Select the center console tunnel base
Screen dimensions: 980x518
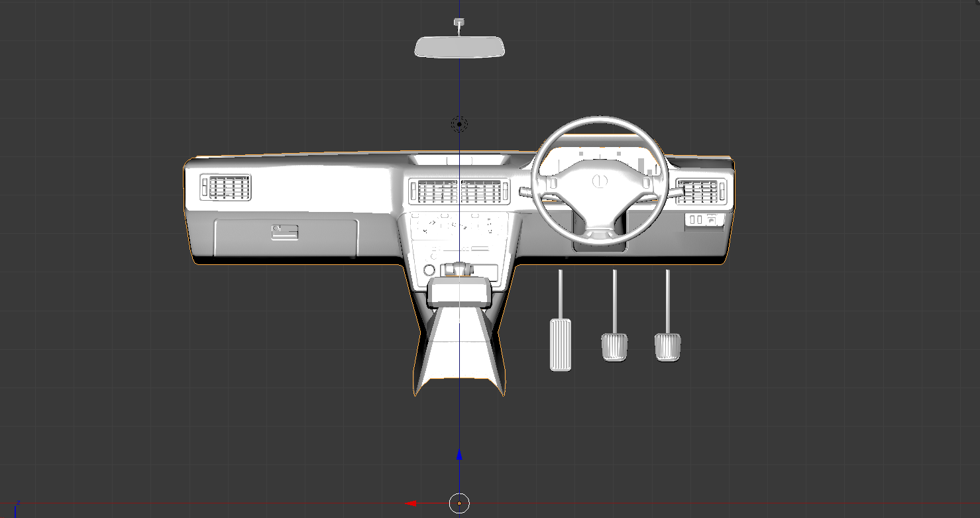pos(459,352)
